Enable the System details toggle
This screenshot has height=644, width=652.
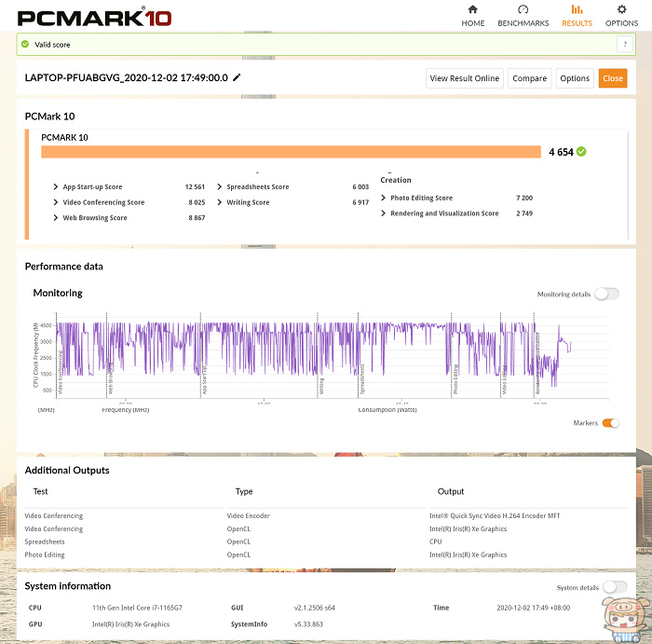coord(614,587)
